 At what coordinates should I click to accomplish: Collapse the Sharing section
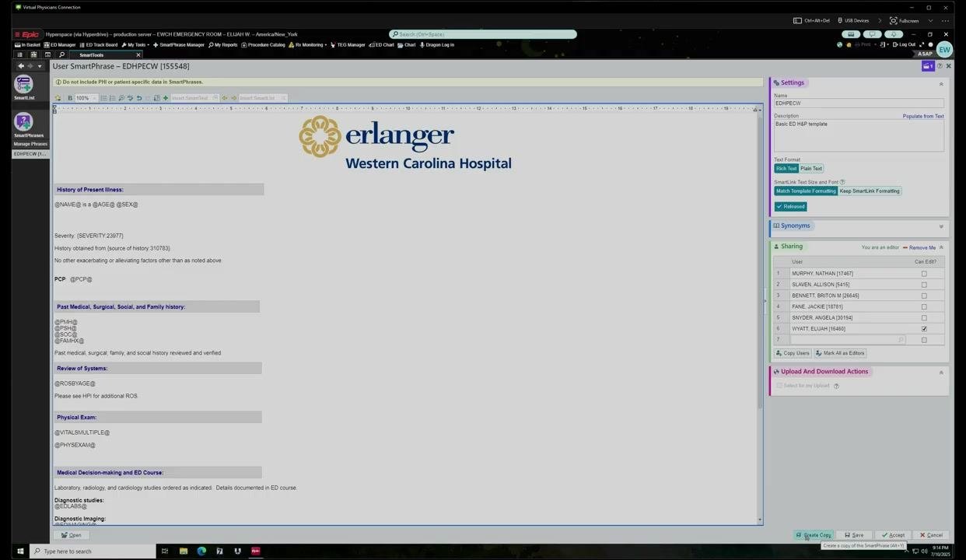coord(941,247)
